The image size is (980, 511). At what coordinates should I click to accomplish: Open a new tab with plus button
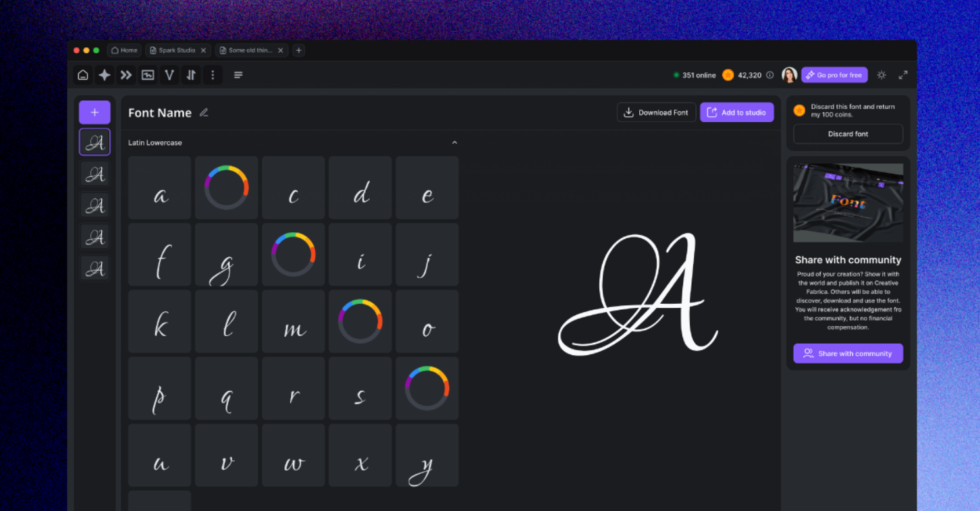(x=299, y=51)
